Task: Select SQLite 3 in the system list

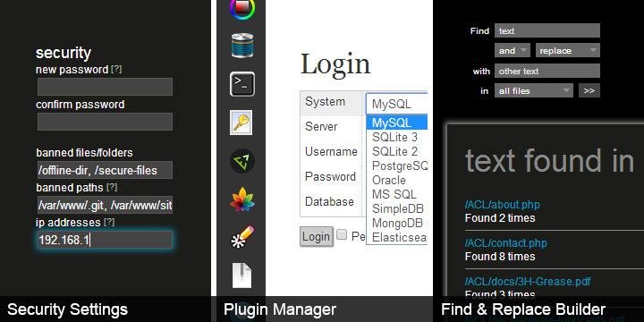Action: pos(397,137)
